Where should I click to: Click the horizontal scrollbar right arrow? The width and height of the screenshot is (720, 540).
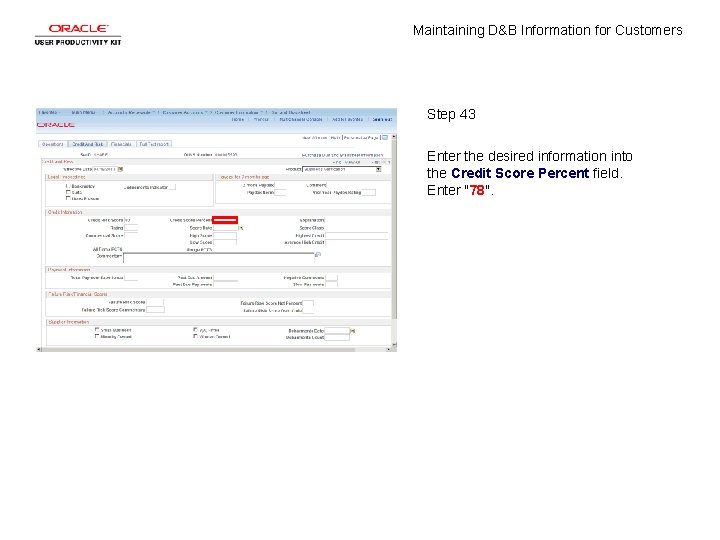pyautogui.click(x=388, y=349)
